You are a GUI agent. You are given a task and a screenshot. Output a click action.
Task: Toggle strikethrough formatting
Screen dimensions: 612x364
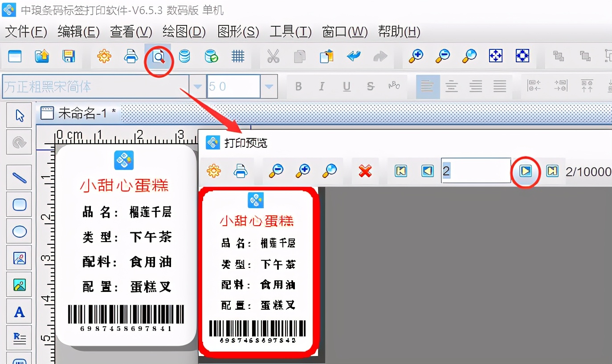click(370, 87)
